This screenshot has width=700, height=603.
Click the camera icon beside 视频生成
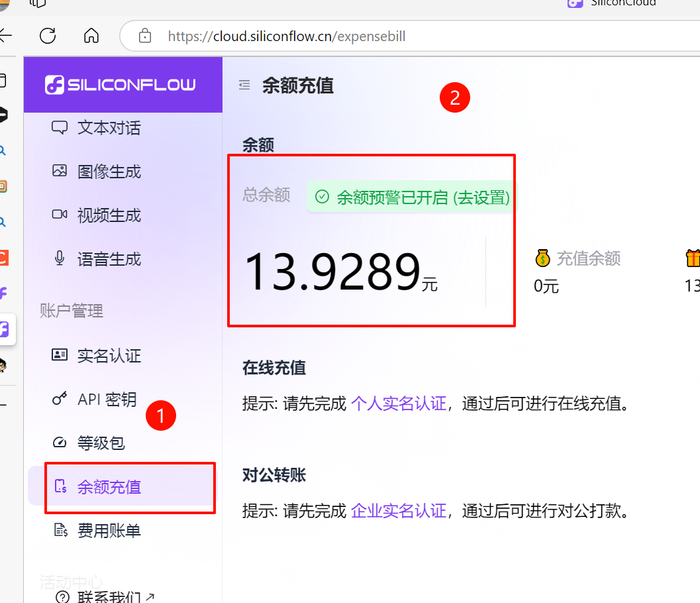60,215
